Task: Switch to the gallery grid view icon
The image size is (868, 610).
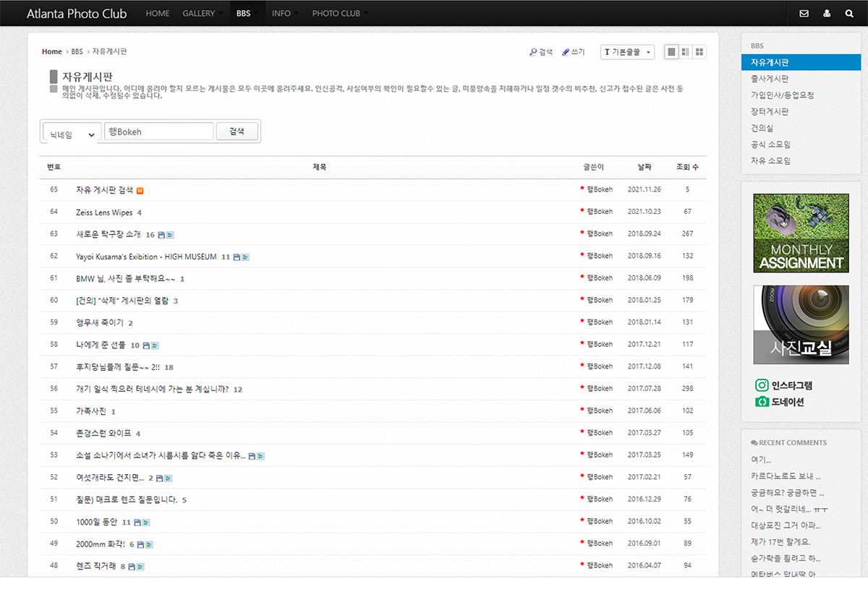Action: (699, 52)
